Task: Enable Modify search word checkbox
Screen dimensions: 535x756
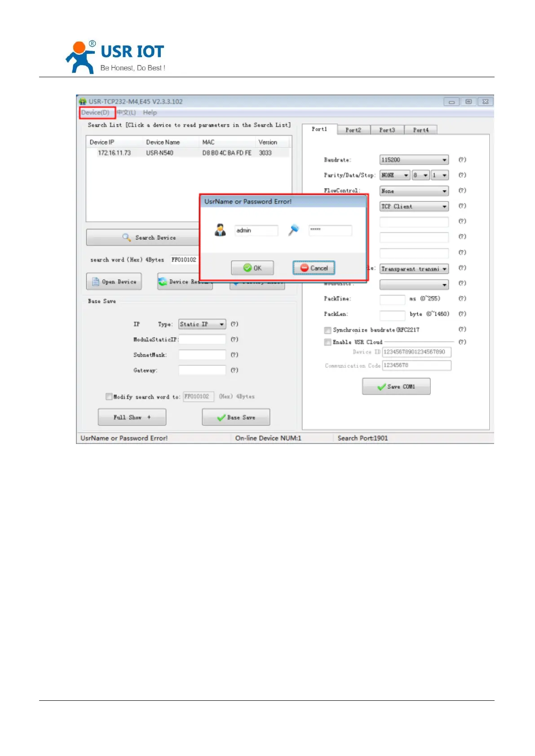Action: click(x=109, y=397)
